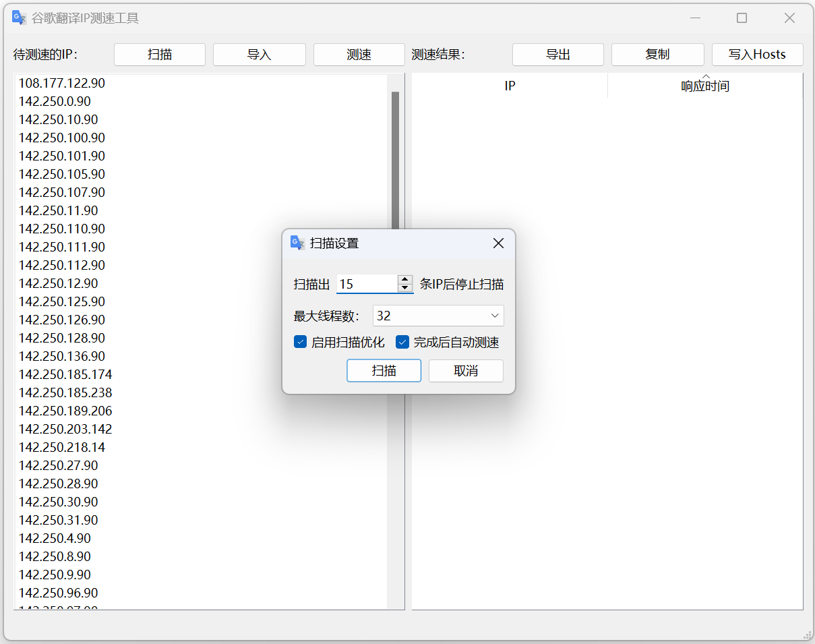
Task: Select IP 142.250.0.90 in the list
Action: click(x=55, y=101)
